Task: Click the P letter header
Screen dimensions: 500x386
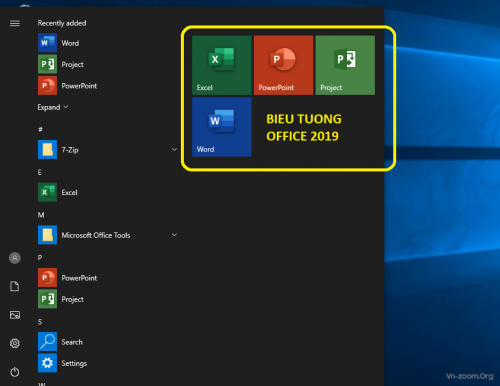Action: pos(40,258)
